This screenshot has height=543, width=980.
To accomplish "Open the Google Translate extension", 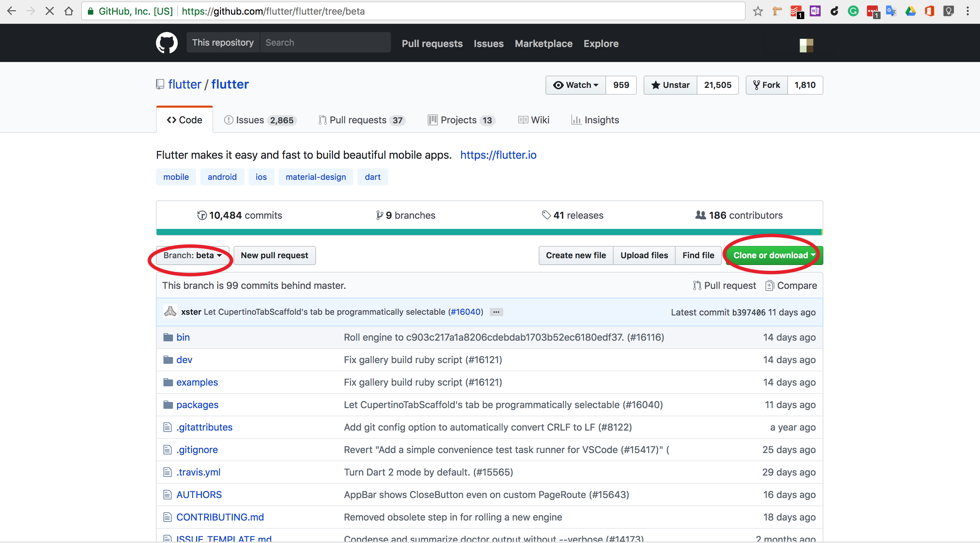I will [891, 11].
